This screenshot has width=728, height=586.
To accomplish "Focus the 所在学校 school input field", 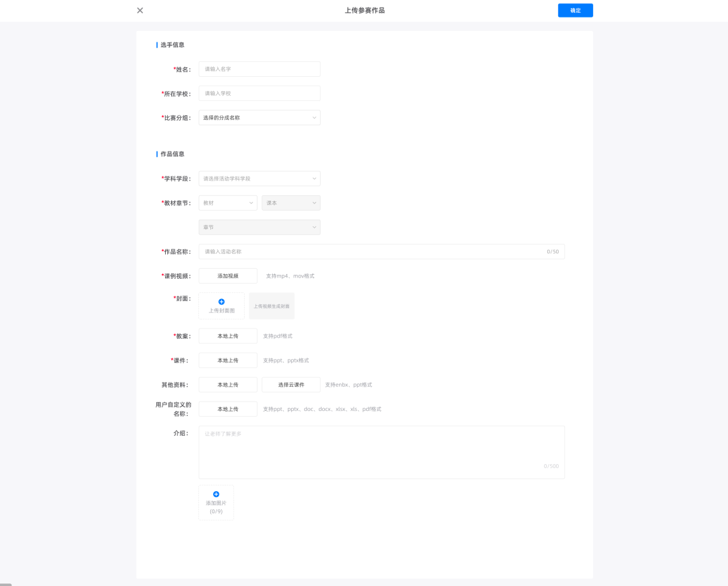I will click(260, 93).
